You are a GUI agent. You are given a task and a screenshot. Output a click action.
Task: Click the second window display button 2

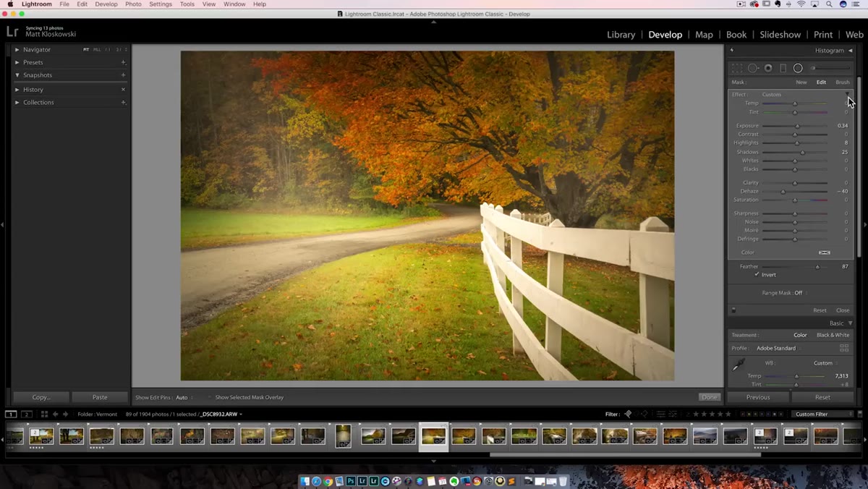[27, 414]
